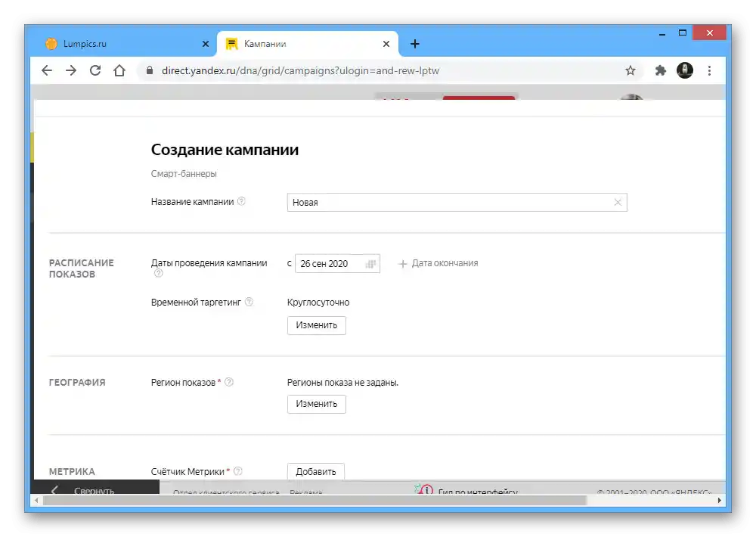Select the Смарт-баннеры subtitle text
The image size is (756, 537).
pyautogui.click(x=184, y=174)
